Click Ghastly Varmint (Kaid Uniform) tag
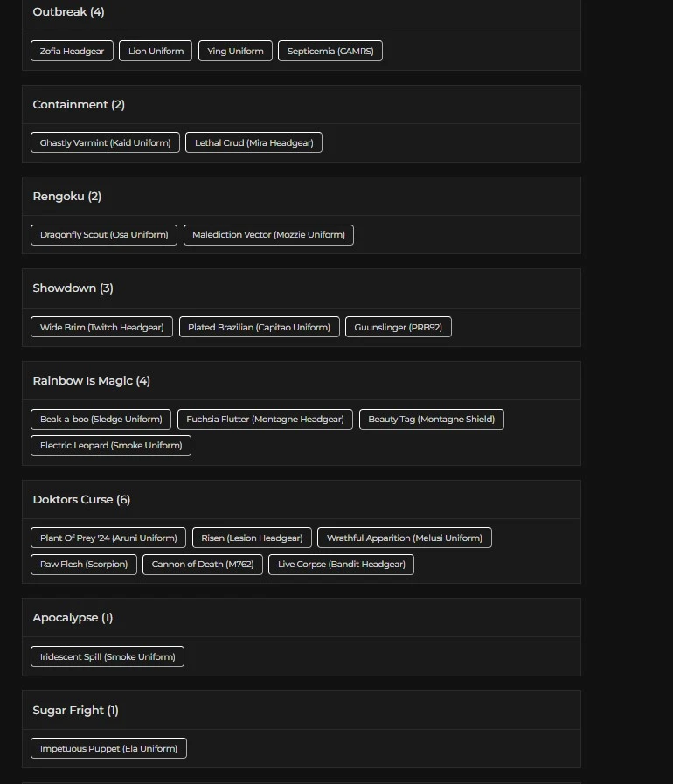Screen dimensions: 673x784 click(105, 143)
